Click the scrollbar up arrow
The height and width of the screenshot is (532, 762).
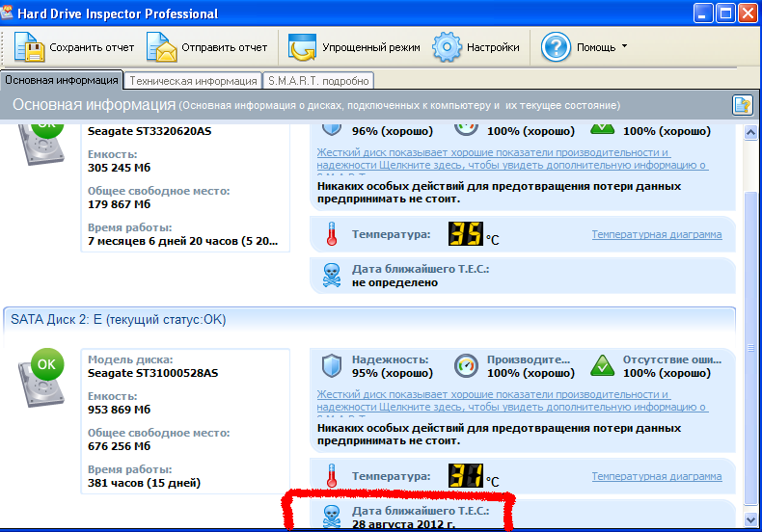[x=750, y=132]
